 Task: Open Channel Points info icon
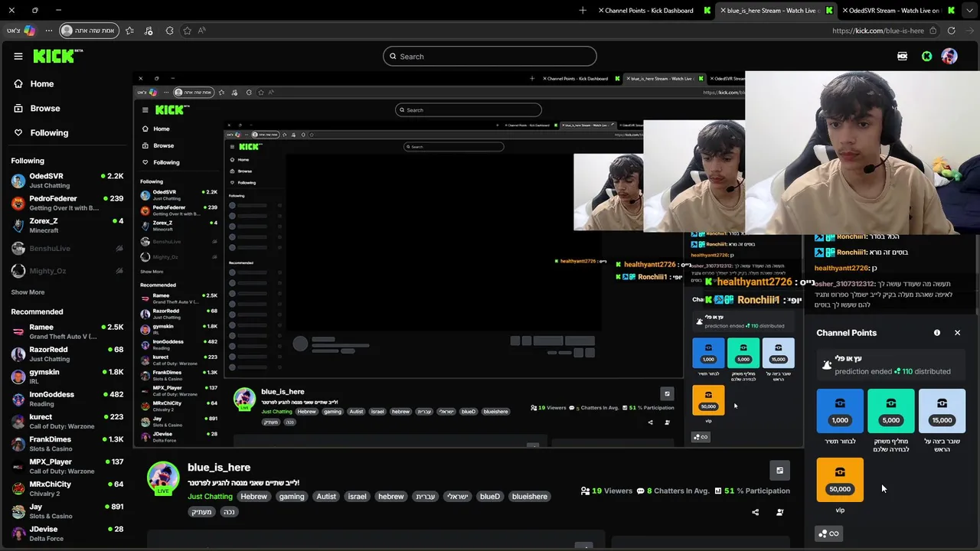click(x=937, y=333)
